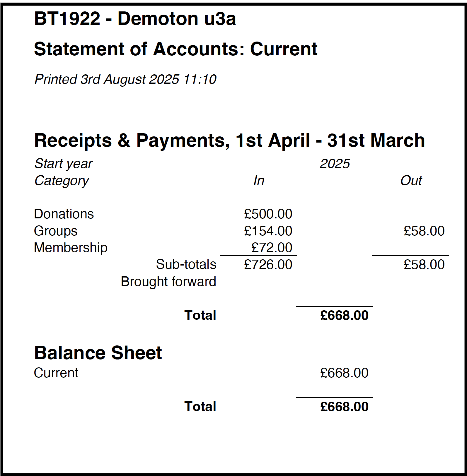Click the Receipts & Payments section heading
Screen dimensions: 467x476
pyautogui.click(x=229, y=141)
